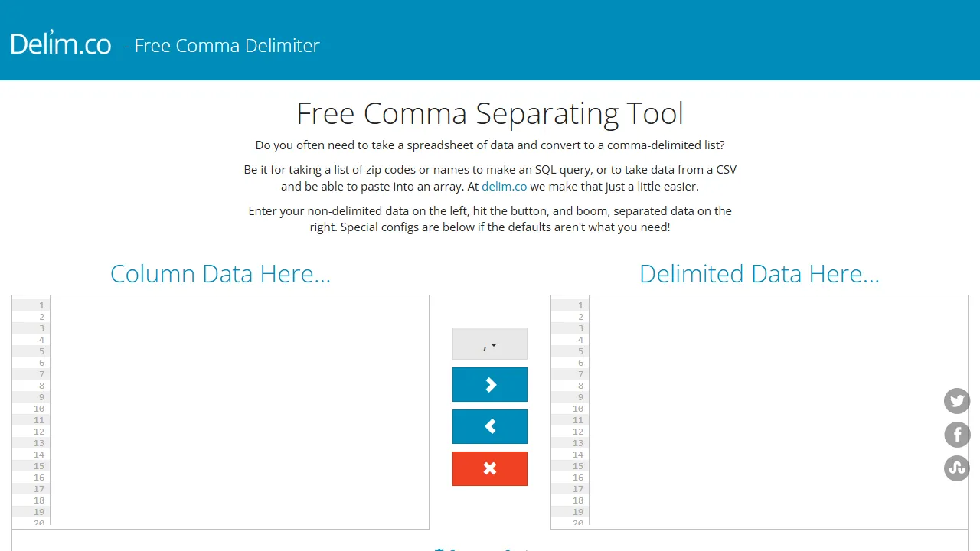Expand the settings section under the panels
Viewport: 980px width, 551px height.
coord(490,549)
